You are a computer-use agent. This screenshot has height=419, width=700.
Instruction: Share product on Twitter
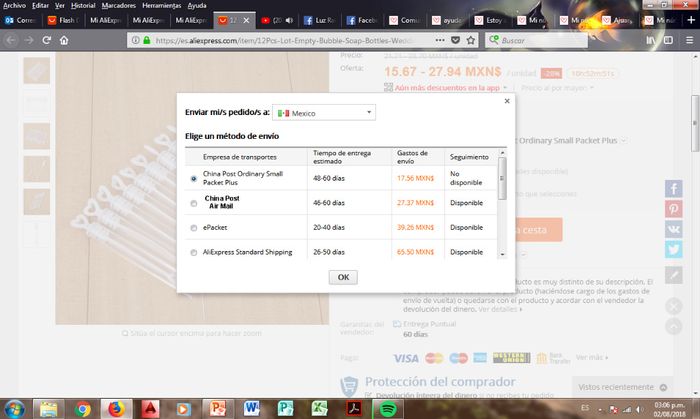point(674,249)
